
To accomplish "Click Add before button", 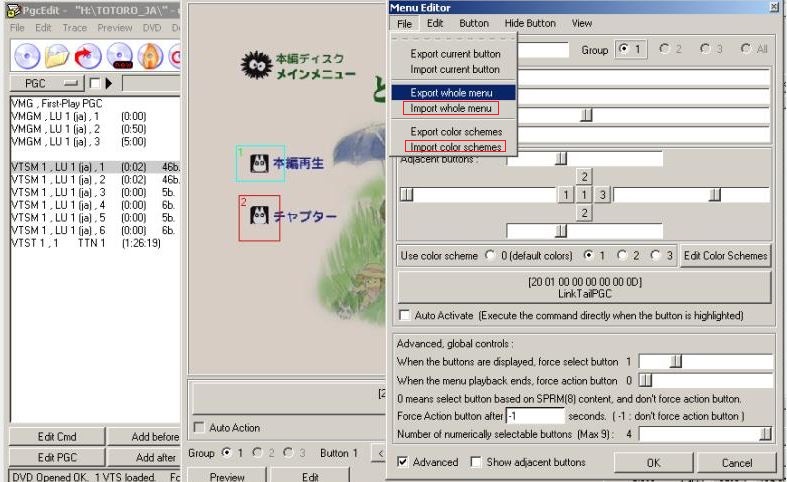I will pos(145,437).
